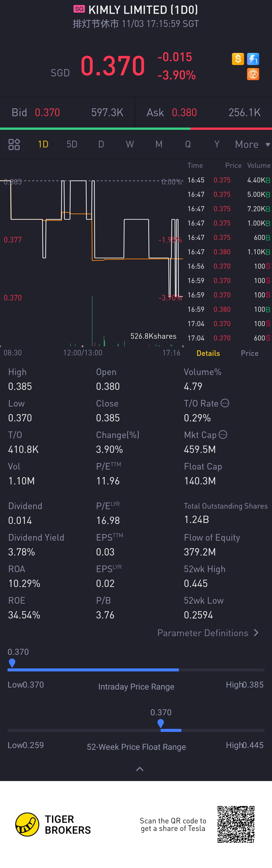Tap the Intraday Price Range marker
The image size is (272, 868).
click(12, 662)
